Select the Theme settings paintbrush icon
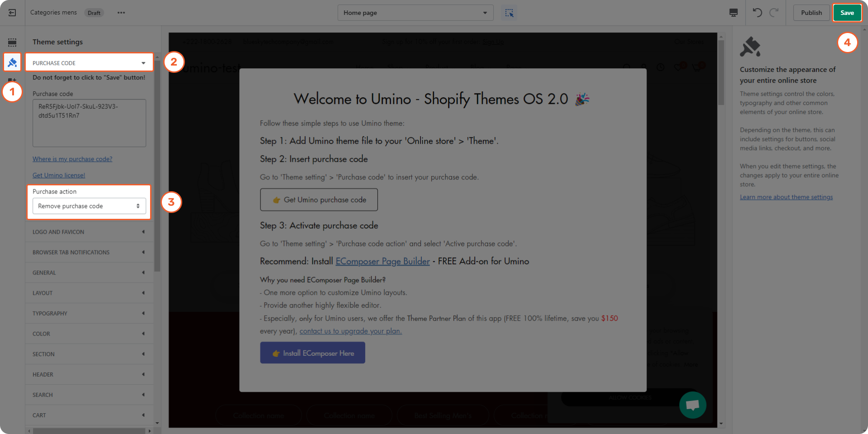The image size is (868, 434). click(x=12, y=62)
